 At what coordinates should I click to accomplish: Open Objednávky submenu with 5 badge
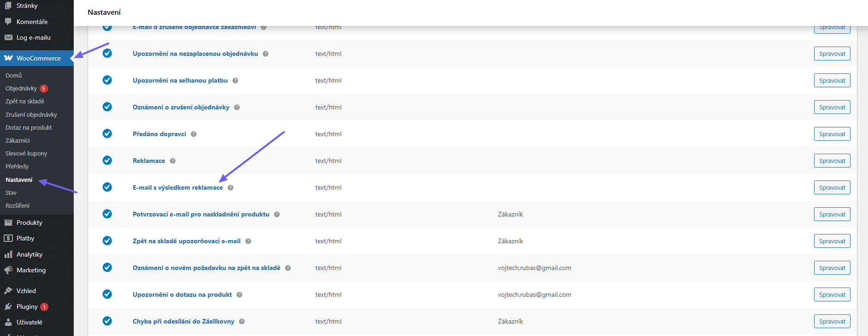tap(21, 88)
